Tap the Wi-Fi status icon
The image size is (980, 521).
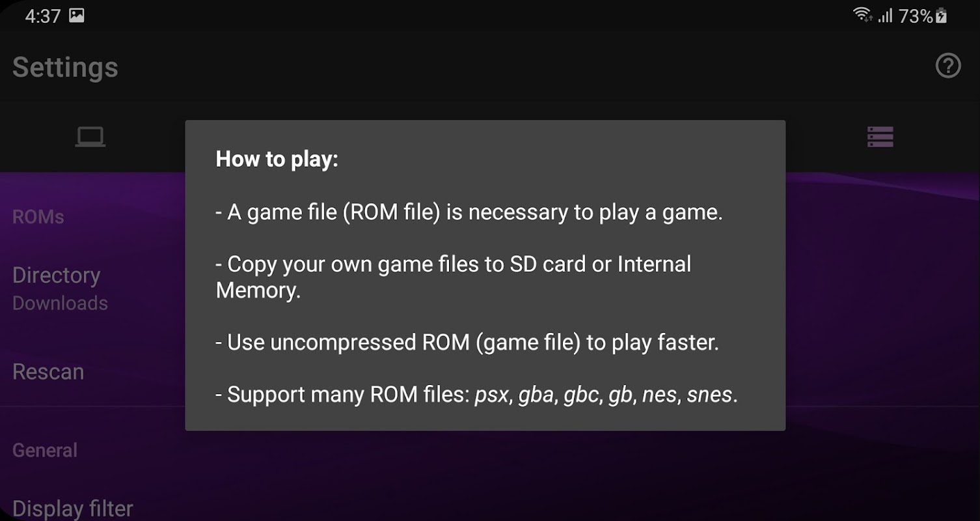(862, 15)
